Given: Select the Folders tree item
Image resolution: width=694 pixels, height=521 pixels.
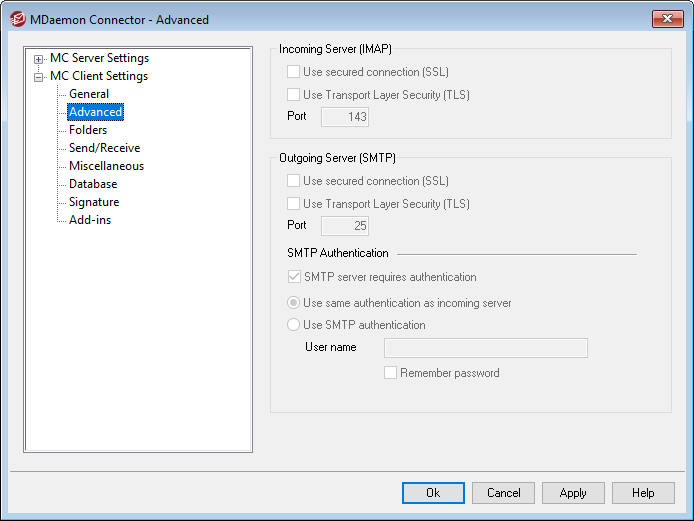Looking at the screenshot, I should pyautogui.click(x=88, y=130).
